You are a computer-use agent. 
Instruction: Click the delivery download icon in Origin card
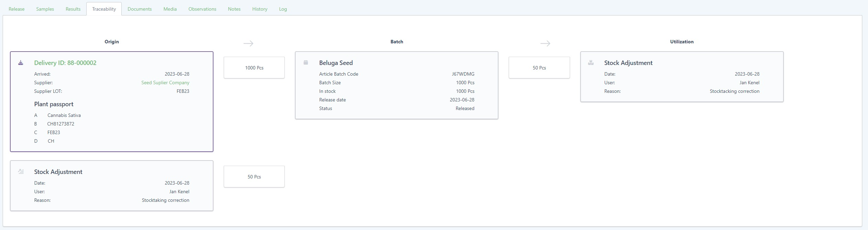pos(21,63)
